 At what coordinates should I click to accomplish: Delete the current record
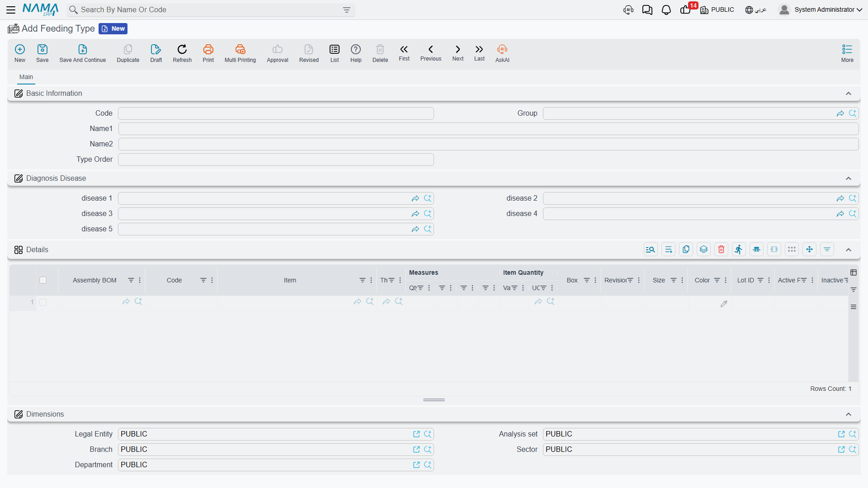380,53
